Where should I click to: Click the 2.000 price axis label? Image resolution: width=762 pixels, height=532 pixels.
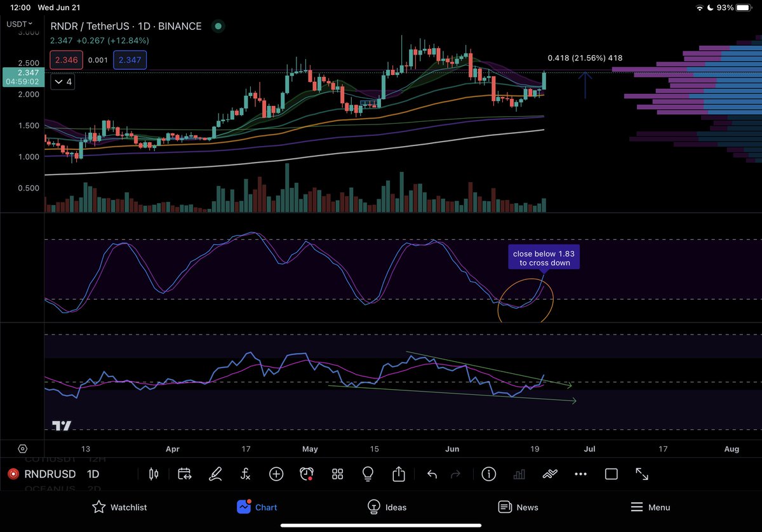point(27,94)
